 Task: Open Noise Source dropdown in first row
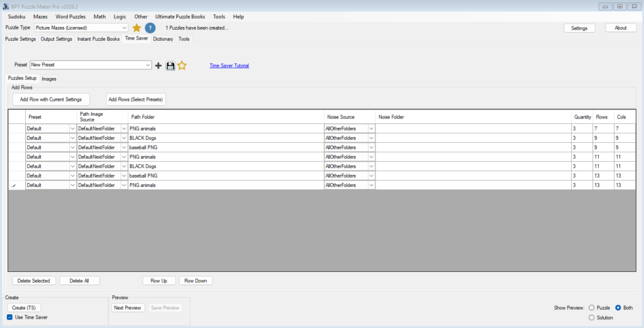[371, 128]
